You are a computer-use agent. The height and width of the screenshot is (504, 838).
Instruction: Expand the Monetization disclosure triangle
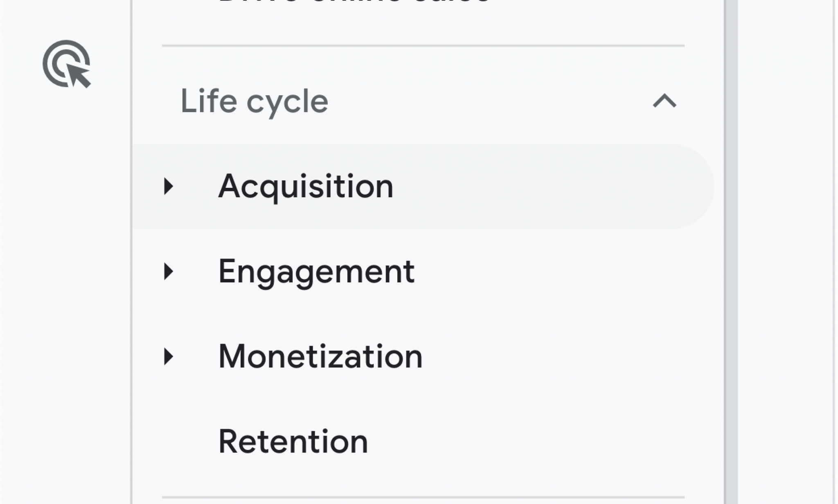pyautogui.click(x=168, y=356)
